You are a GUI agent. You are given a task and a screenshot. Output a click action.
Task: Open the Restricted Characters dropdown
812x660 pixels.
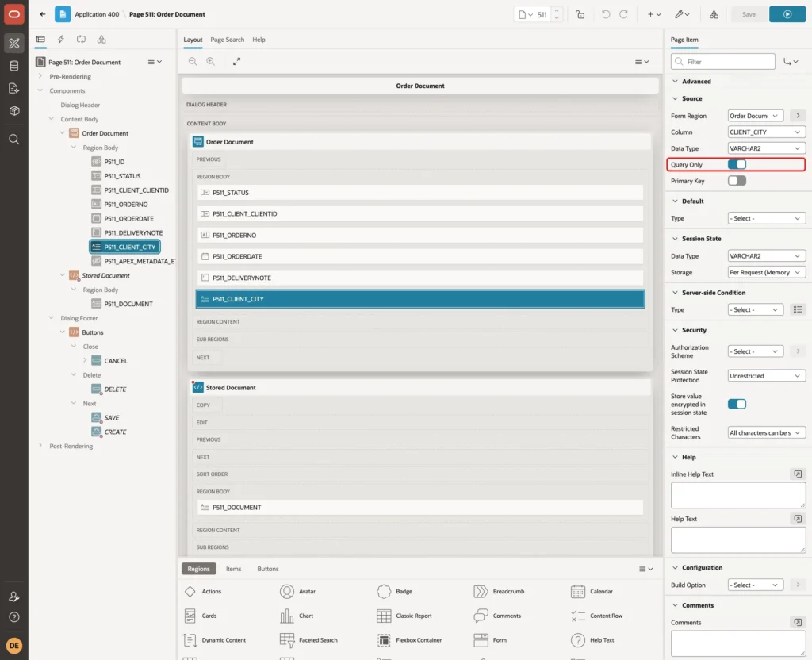click(767, 432)
